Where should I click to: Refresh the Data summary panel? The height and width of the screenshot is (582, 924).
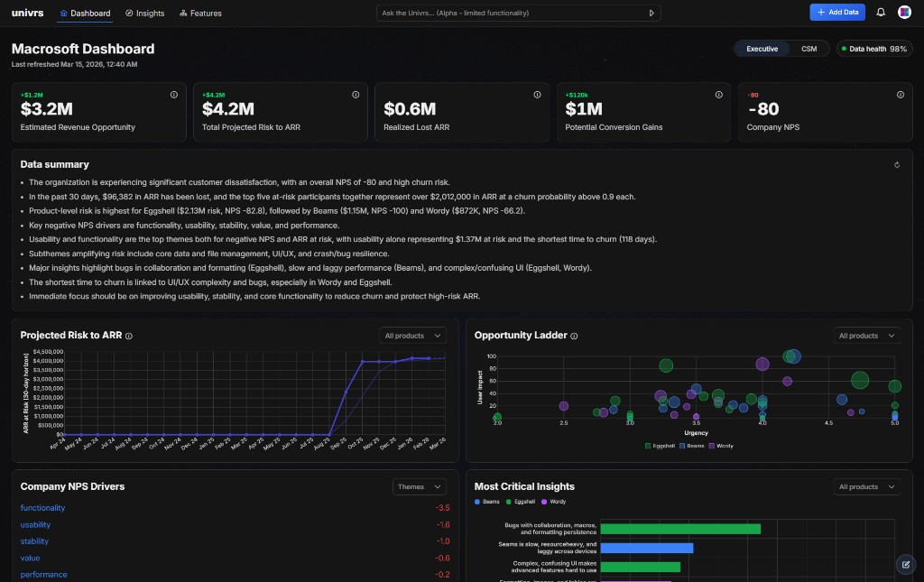pos(896,164)
